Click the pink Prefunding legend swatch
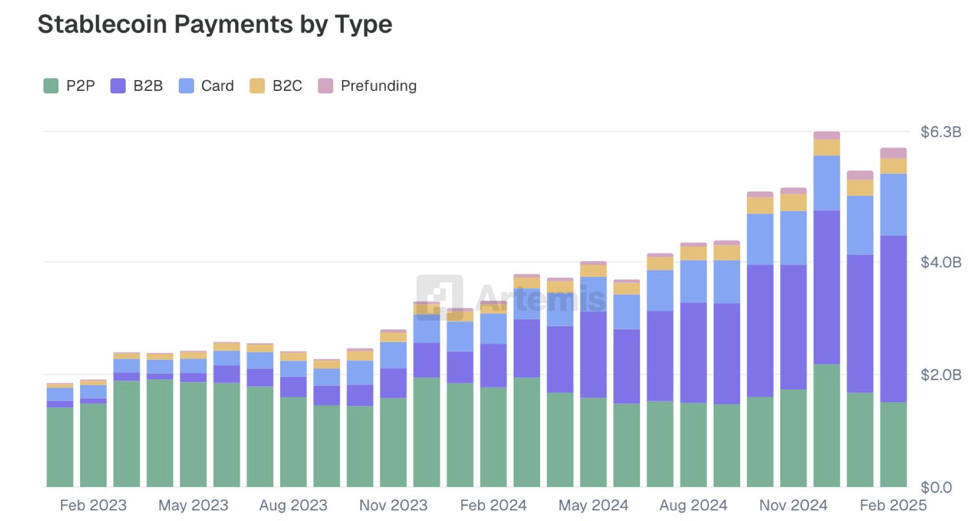980x521 pixels. (x=325, y=86)
